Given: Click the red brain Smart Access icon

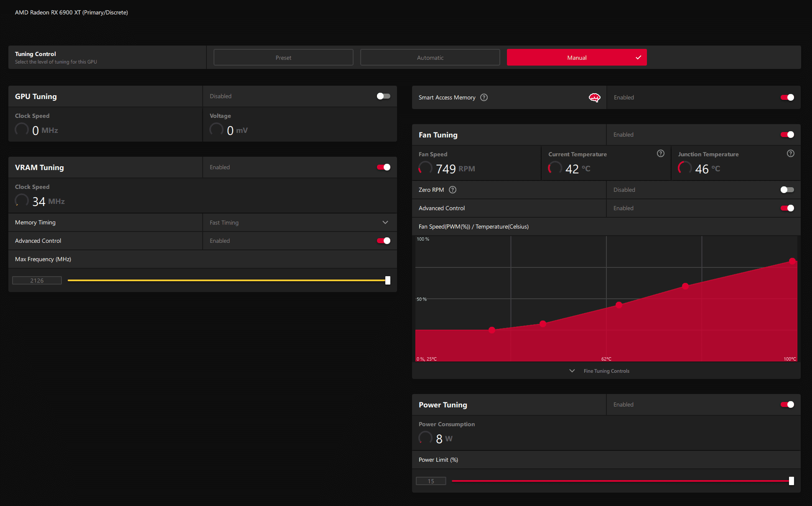Looking at the screenshot, I should pos(594,97).
